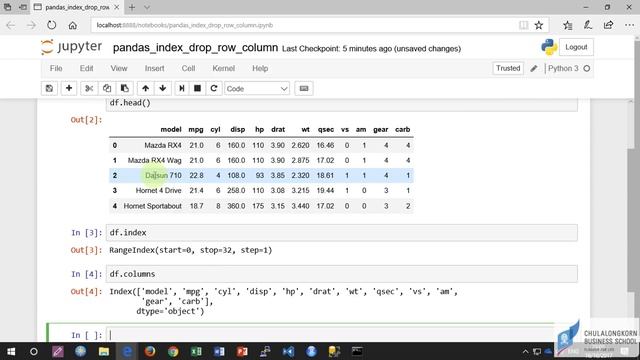
Task: Restart kernel with the circular arrow icon
Action: click(x=213, y=89)
